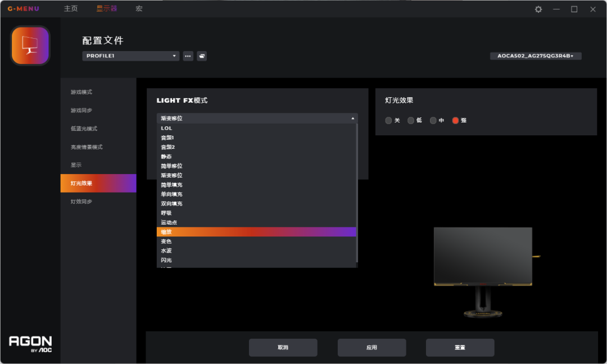Choose 简单填充 in the Light FX list
The width and height of the screenshot is (607, 364).
pos(256,185)
